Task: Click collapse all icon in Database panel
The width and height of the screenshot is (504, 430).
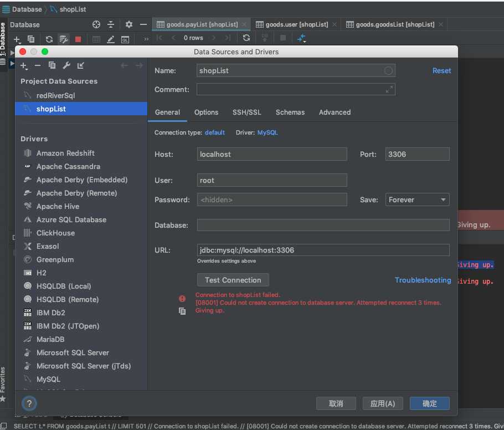Action: pyautogui.click(x=111, y=24)
